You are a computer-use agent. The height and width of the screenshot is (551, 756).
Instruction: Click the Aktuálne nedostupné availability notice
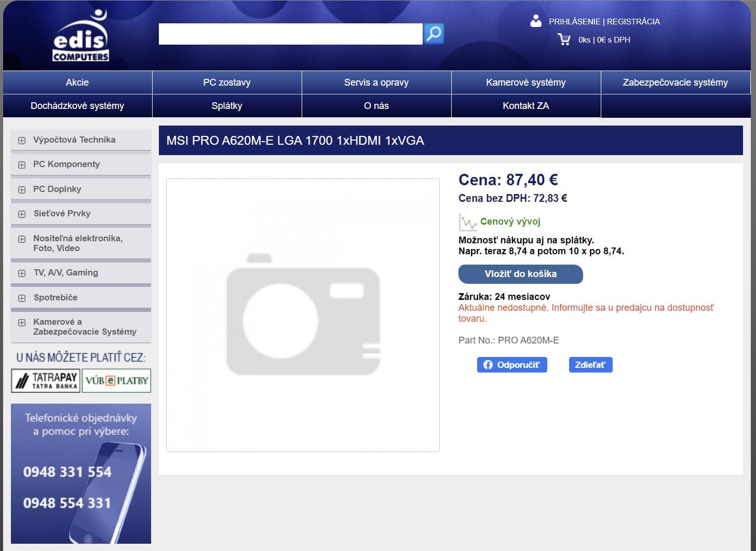(586, 313)
